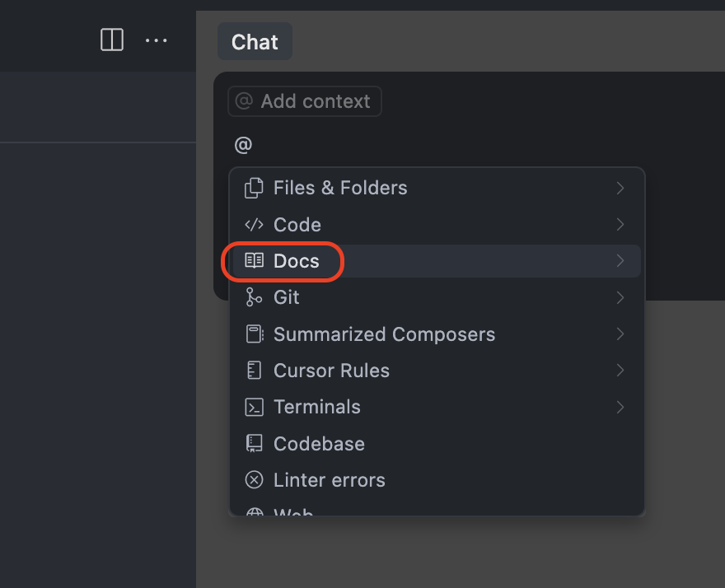This screenshot has width=725, height=588.
Task: Click the Linter errors circle-x icon
Action: tap(254, 480)
